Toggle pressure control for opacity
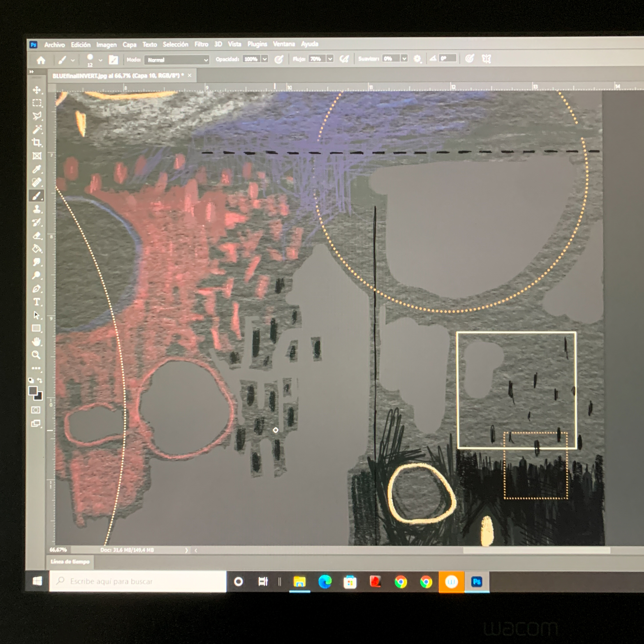 [x=279, y=59]
